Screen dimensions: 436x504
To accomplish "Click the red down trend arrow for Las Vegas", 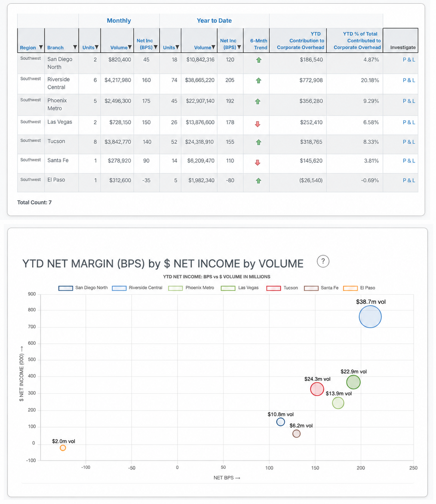I will coord(257,124).
